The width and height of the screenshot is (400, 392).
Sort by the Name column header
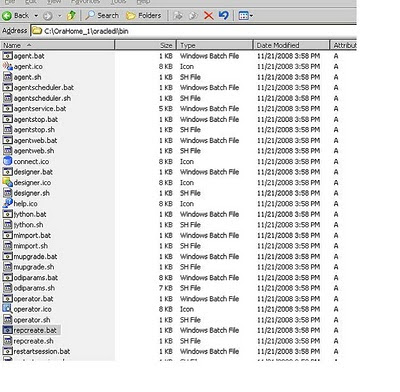(x=57, y=45)
